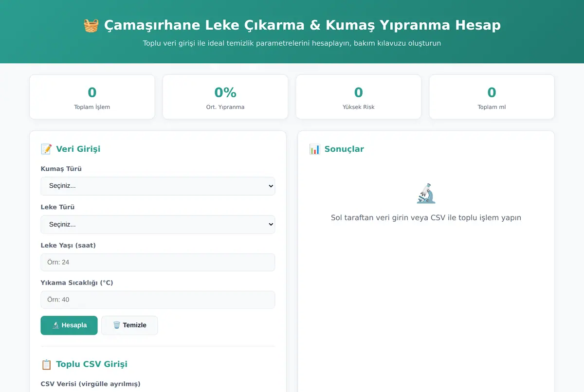Click the bar chart icon beside Sonuçlar

(x=314, y=149)
